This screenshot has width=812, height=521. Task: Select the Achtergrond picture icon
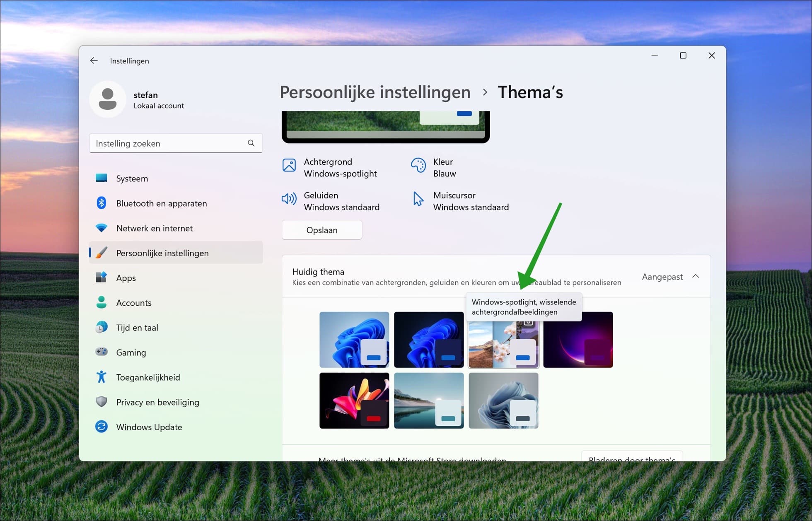pyautogui.click(x=289, y=166)
